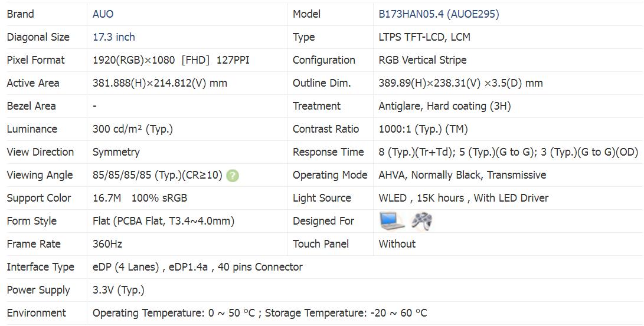Click the 3.3V (Typ.) power supply value
This screenshot has height=326, width=644.
click(x=118, y=290)
